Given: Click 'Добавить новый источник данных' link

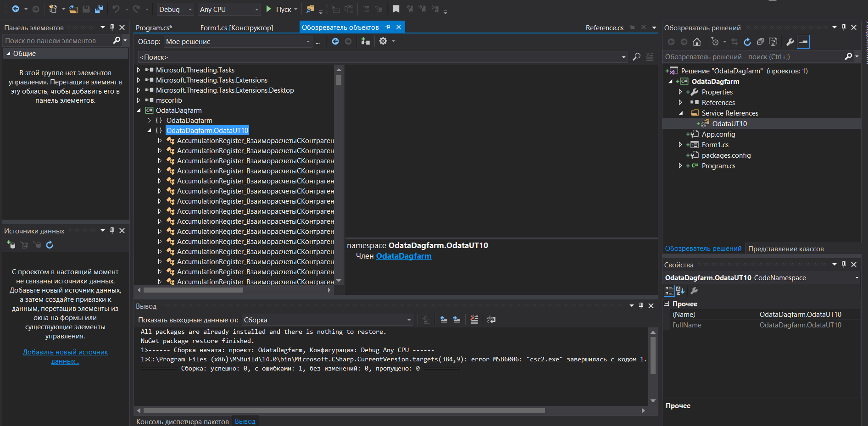Looking at the screenshot, I should 65,357.
